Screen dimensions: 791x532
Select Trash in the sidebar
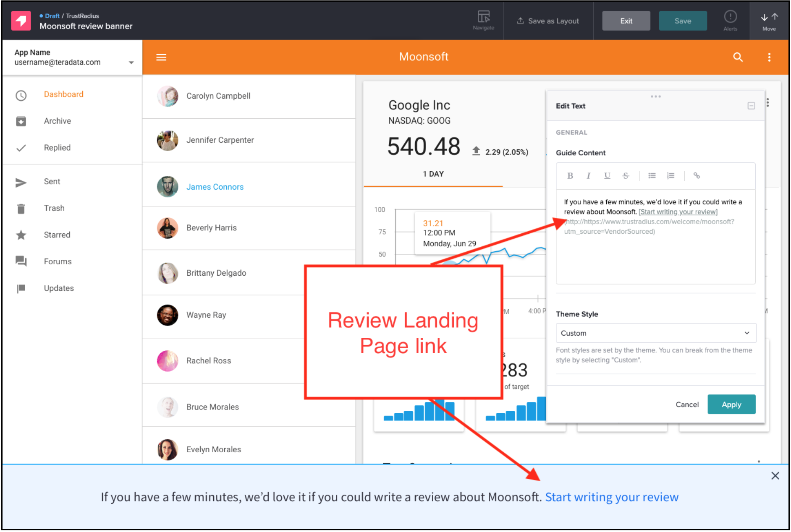pos(54,208)
